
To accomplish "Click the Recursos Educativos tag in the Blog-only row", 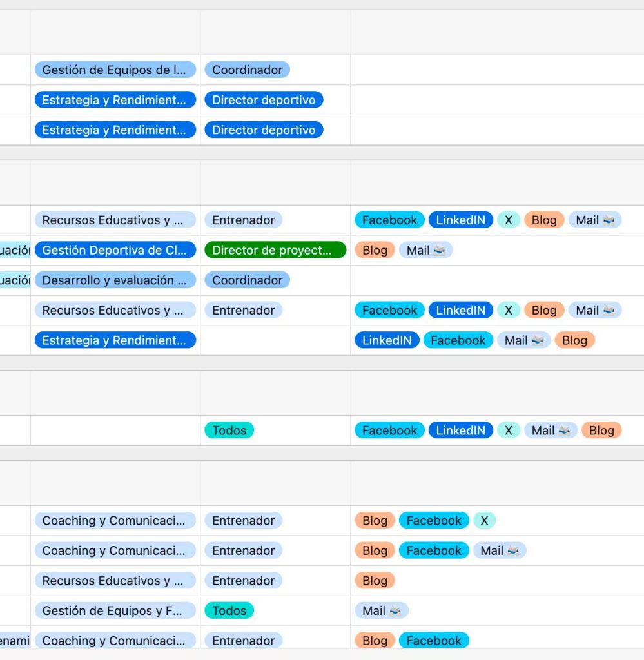I will [115, 581].
